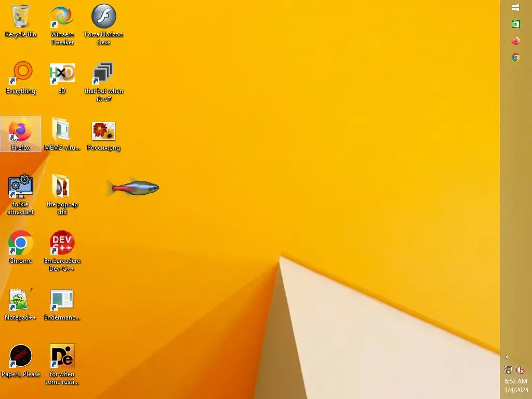
Task: Open the Everything search shortcut
Action: (x=20, y=77)
